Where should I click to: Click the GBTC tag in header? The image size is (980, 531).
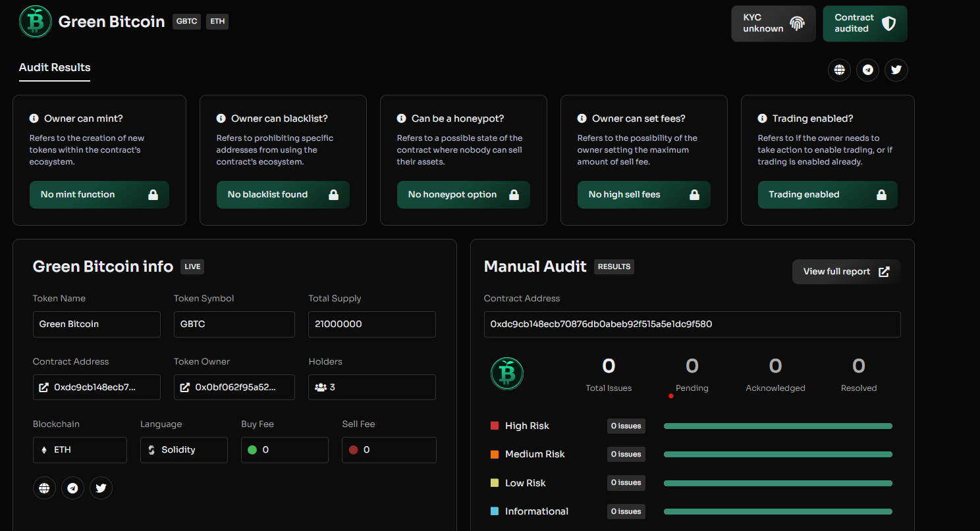pos(187,21)
